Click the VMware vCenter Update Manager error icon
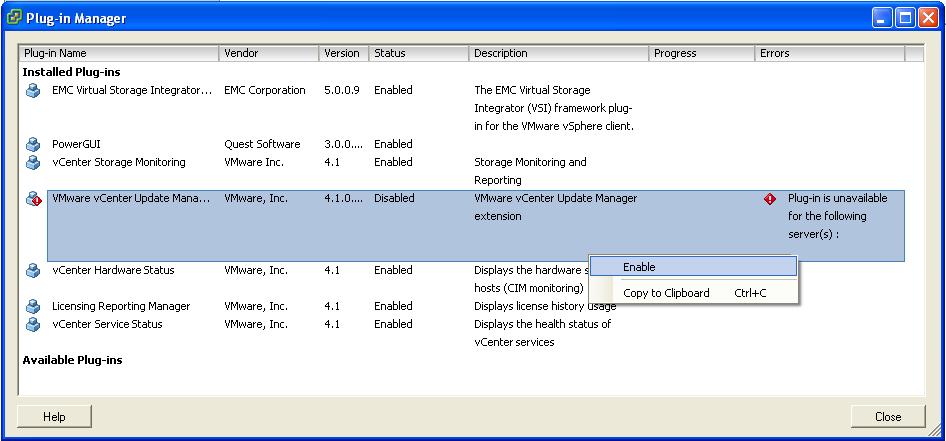946x441 pixels. (x=33, y=198)
